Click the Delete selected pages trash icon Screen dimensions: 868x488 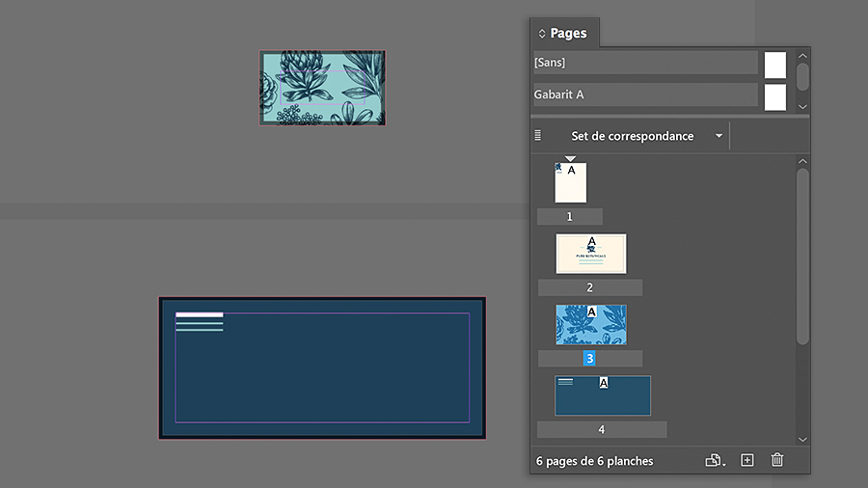[777, 460]
